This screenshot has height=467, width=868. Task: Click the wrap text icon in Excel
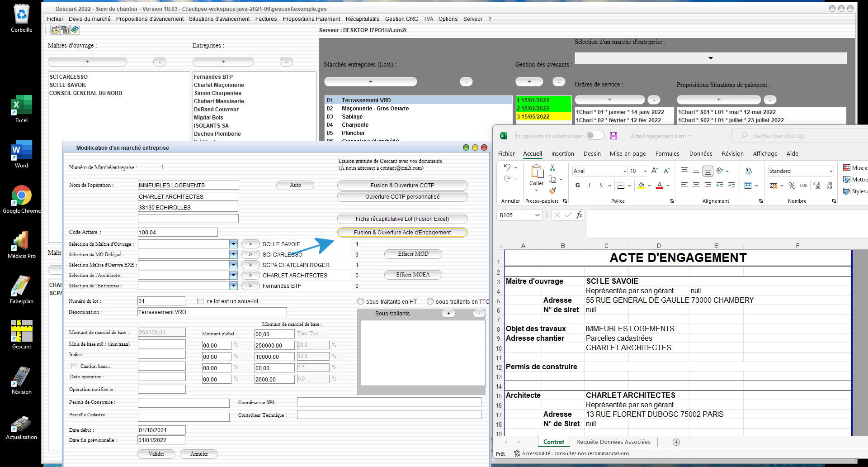(x=749, y=171)
